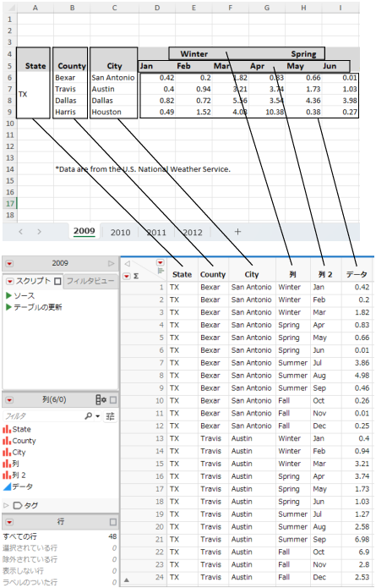Click the 列 2 column nominal icon in list
Viewport: 376px width, 588px height.
tap(7, 475)
